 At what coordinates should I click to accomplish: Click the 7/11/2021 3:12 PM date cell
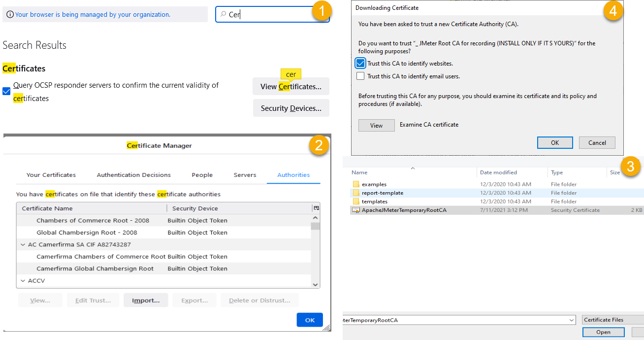tap(504, 210)
